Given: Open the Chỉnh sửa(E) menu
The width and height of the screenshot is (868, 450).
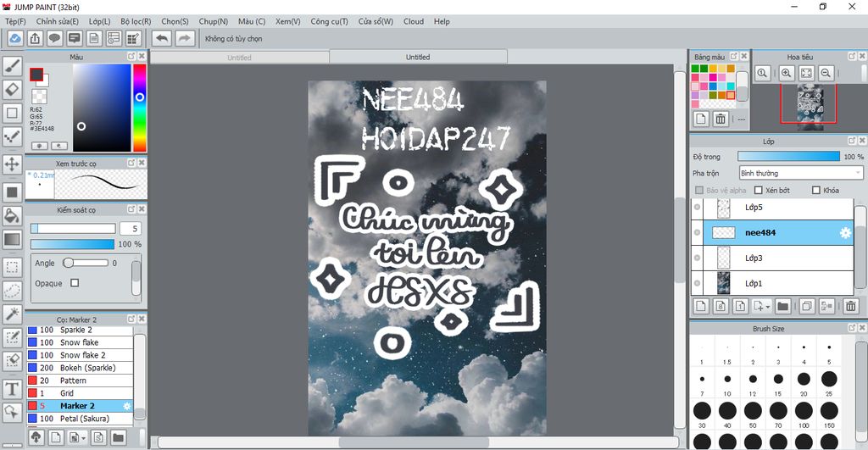Looking at the screenshot, I should tap(57, 21).
